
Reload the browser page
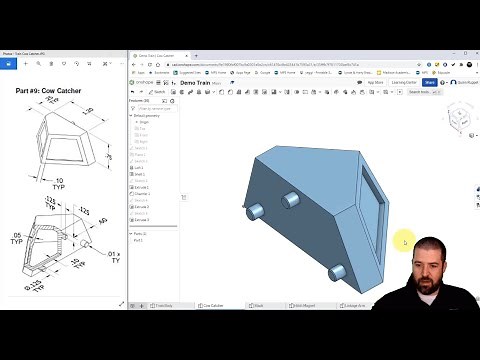(150, 65)
